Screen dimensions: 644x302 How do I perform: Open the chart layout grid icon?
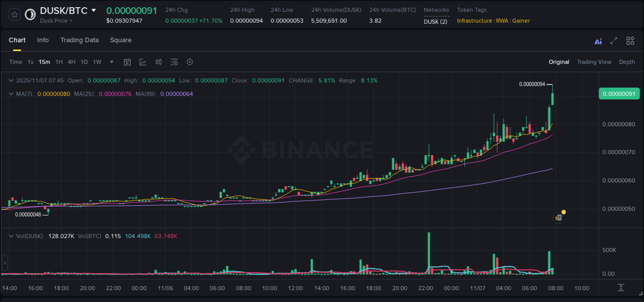630,40
